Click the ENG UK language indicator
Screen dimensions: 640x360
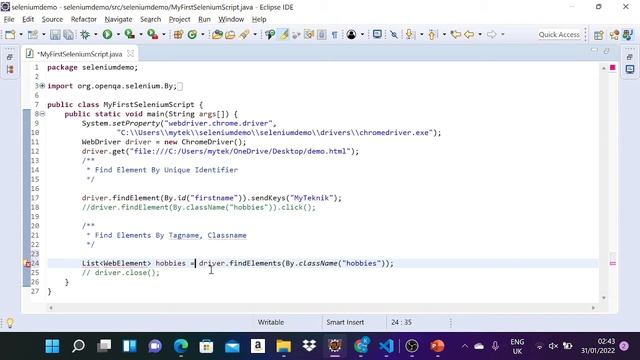point(517,347)
